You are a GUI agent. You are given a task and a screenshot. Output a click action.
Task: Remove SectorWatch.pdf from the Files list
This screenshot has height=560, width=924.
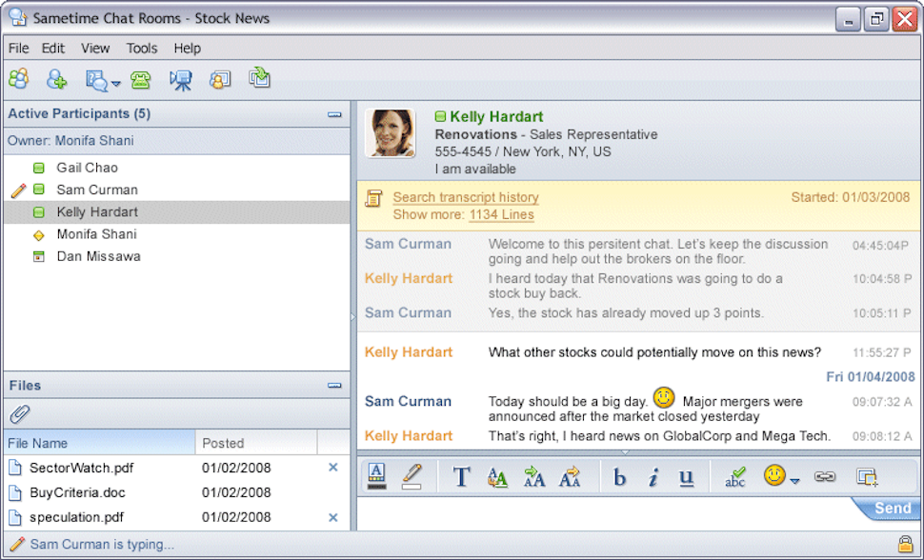pyautogui.click(x=332, y=468)
